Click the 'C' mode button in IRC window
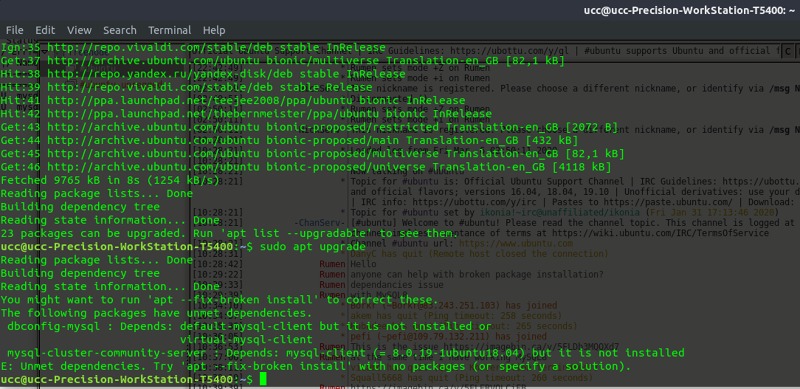800x389 pixels. coord(788,51)
